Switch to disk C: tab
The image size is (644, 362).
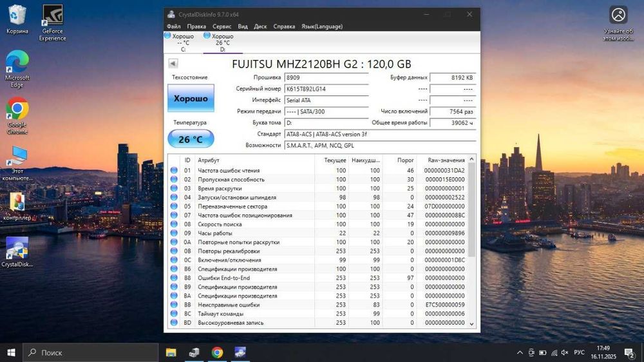(x=183, y=43)
